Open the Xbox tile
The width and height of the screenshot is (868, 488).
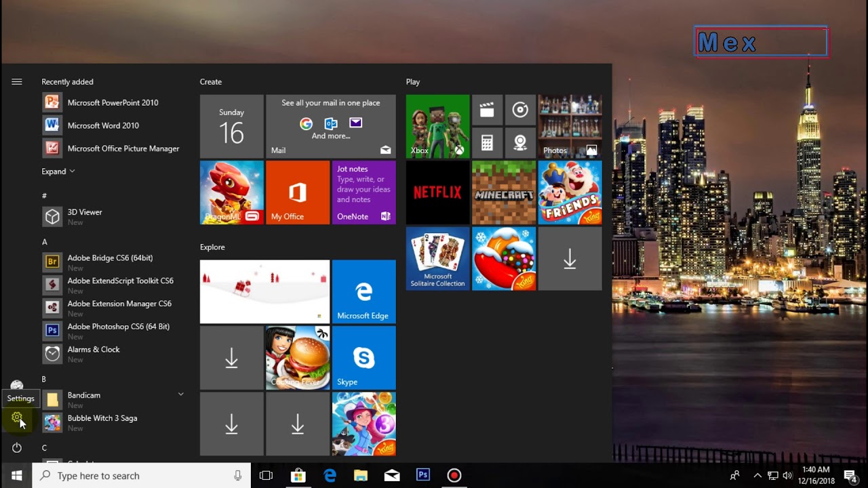(437, 127)
